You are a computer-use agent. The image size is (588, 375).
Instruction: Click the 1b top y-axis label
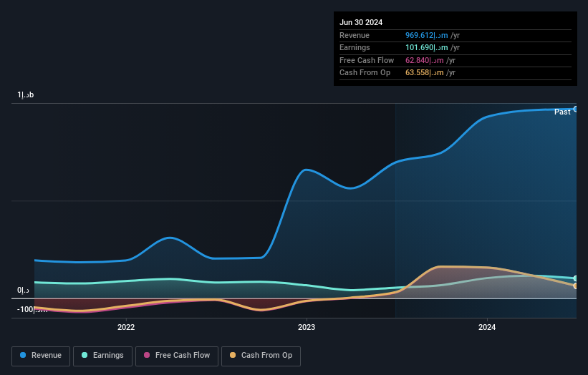(26, 94)
